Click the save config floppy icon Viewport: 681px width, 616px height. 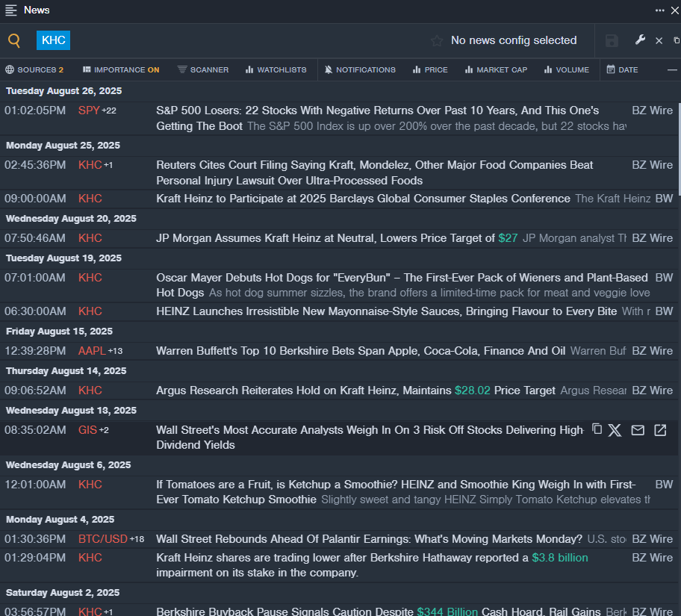click(x=612, y=41)
